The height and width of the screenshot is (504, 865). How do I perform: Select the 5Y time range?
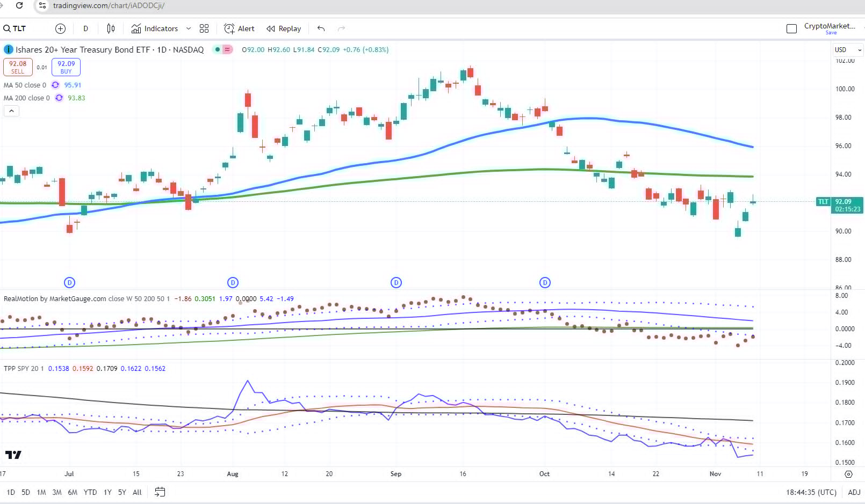pos(122,492)
